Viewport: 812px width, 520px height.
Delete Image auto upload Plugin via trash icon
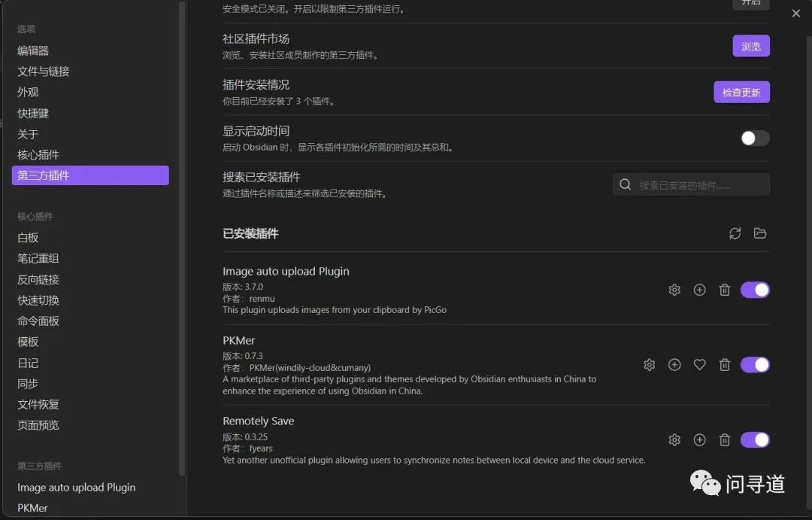(725, 290)
